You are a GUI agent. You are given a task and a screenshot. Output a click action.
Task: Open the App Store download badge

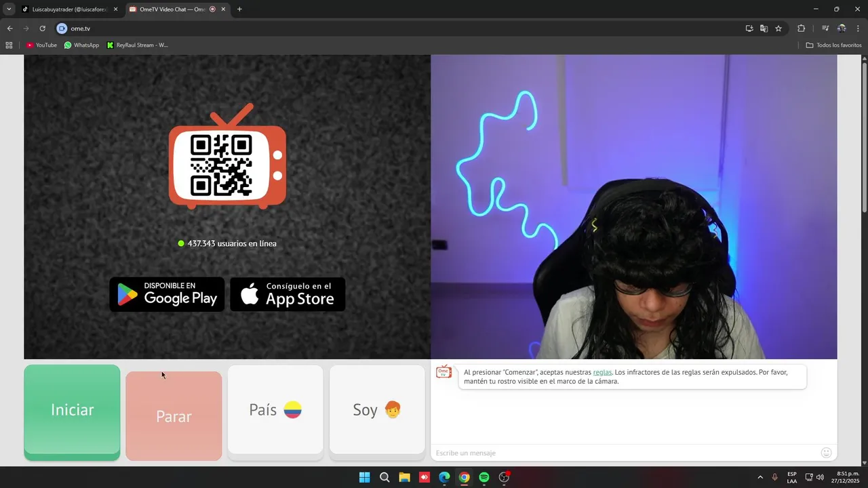pyautogui.click(x=288, y=294)
